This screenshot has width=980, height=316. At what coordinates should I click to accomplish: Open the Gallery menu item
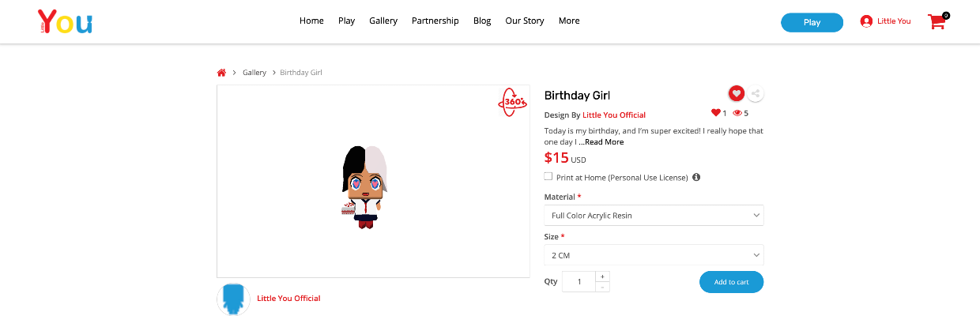click(x=383, y=21)
